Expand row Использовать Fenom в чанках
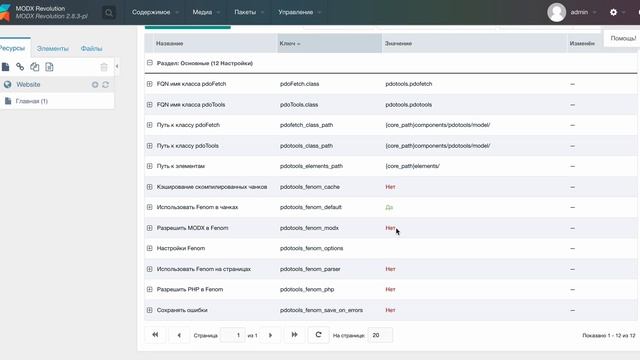 149,207
